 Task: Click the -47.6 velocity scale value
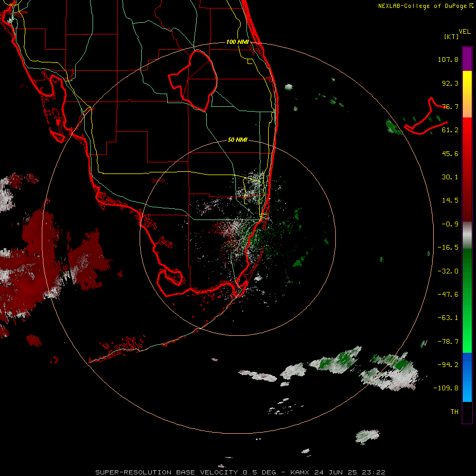click(x=448, y=295)
